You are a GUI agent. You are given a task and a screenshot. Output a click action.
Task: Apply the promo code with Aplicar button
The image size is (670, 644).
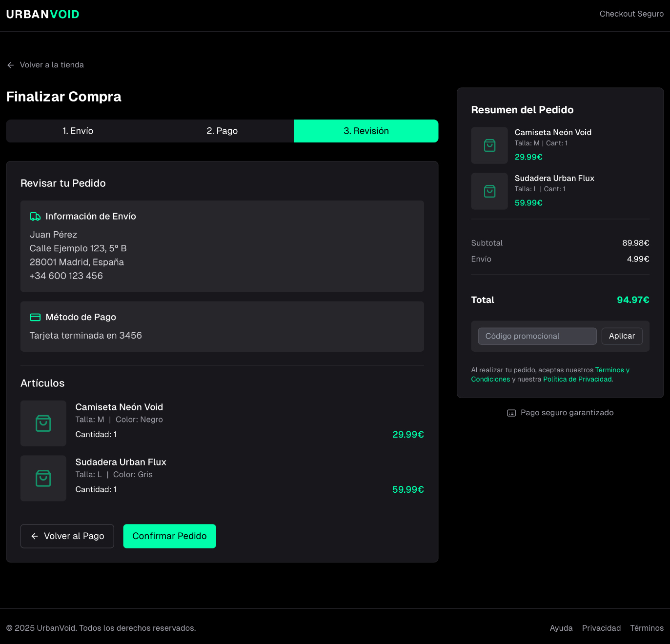pos(622,336)
